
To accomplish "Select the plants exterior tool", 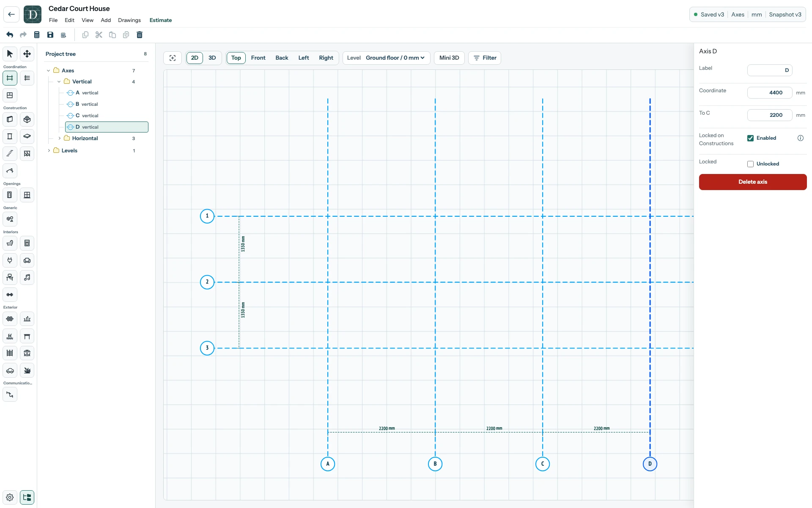I will tap(27, 370).
